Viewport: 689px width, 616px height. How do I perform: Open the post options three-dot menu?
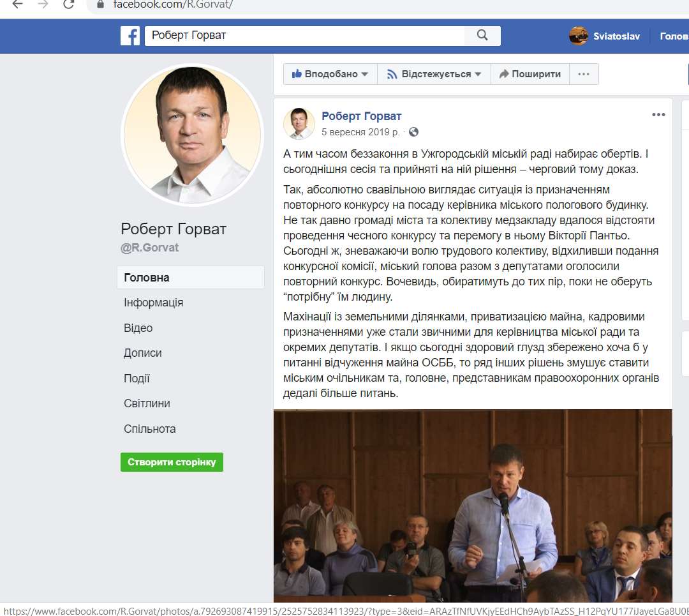pyautogui.click(x=658, y=115)
